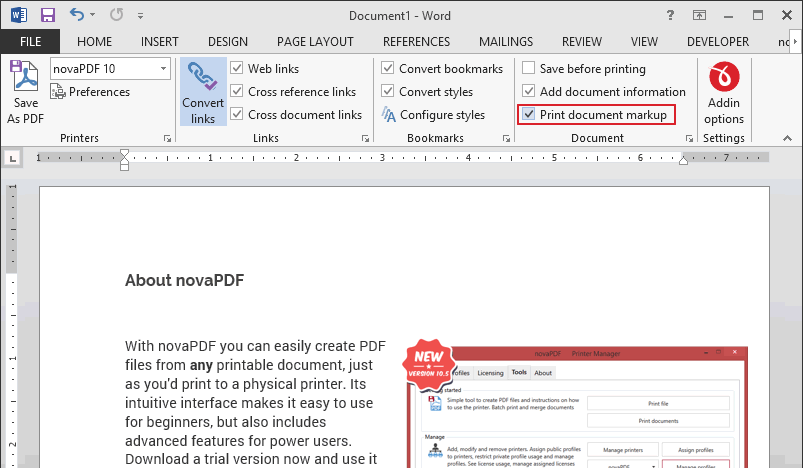803x468 pixels.
Task: Expand the Document group dialog launcher
Action: (x=689, y=139)
